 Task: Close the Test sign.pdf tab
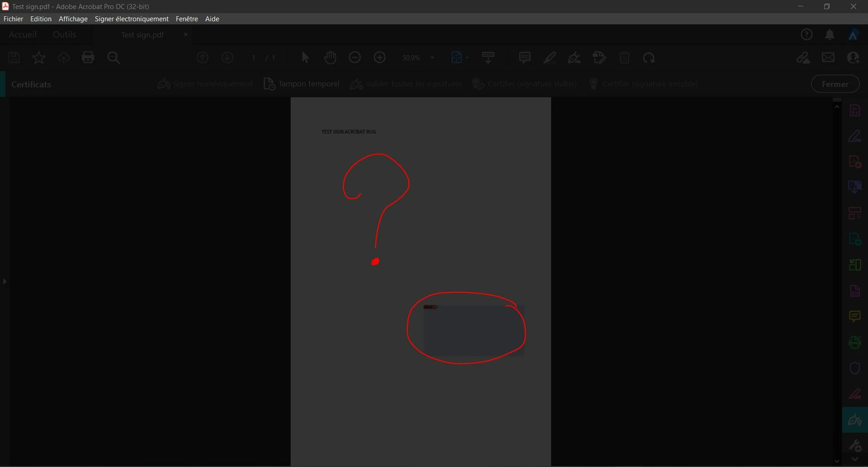click(x=185, y=35)
